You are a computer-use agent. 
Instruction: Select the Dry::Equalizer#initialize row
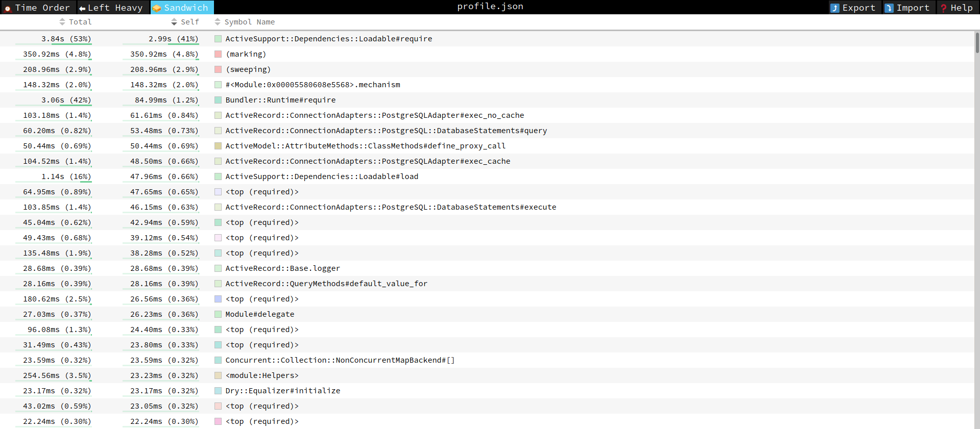click(282, 391)
